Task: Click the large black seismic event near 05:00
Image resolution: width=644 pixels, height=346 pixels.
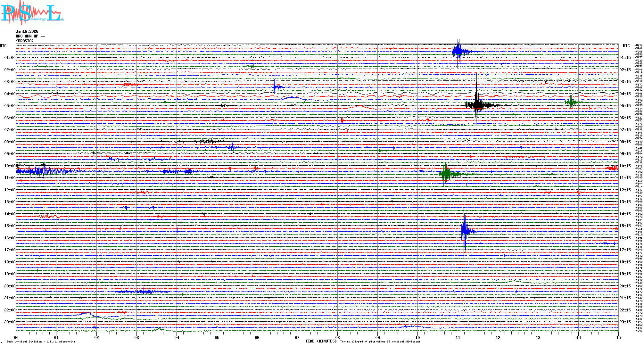Action: coord(477,105)
